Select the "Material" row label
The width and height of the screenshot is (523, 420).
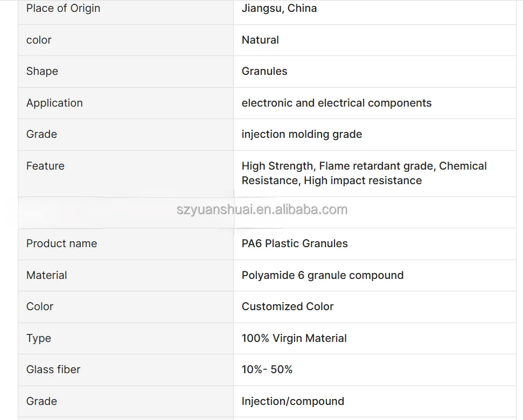coord(47,275)
